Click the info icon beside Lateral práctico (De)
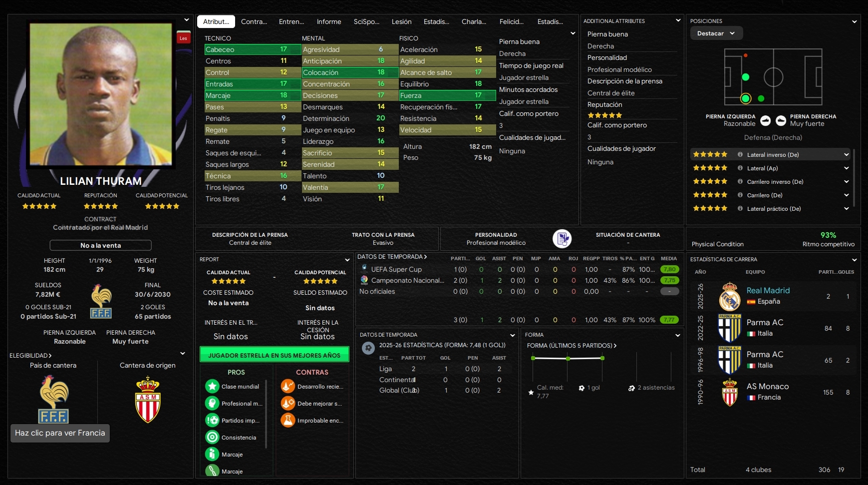868x485 pixels. point(740,209)
